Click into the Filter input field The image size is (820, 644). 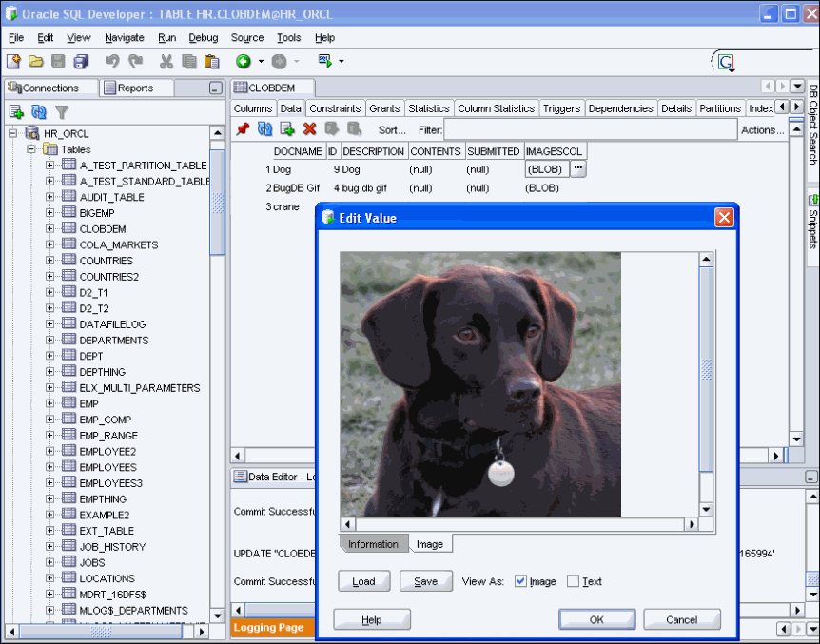pyautogui.click(x=590, y=129)
